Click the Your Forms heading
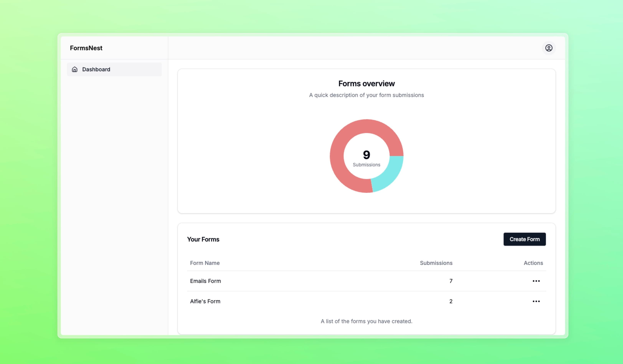This screenshot has height=364, width=623. [203, 239]
